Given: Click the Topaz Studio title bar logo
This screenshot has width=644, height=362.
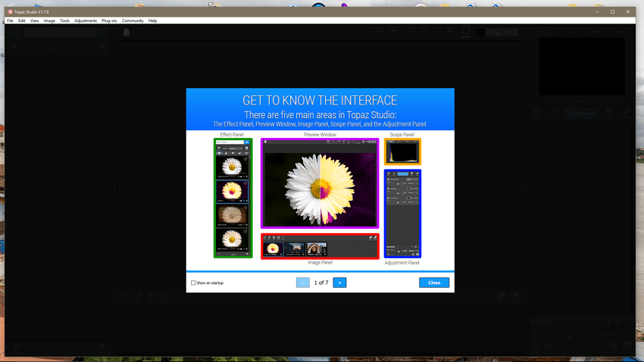Looking at the screenshot, I should tap(10, 12).
